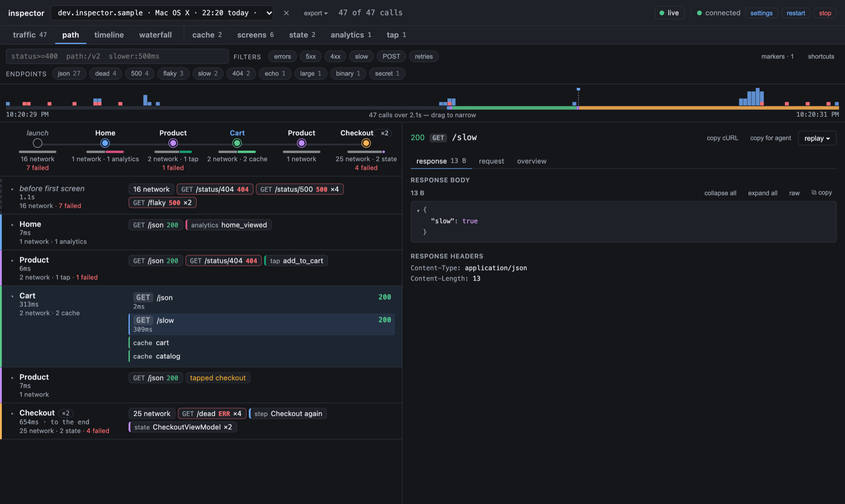Open the export dropdown menu
The width and height of the screenshot is (845, 504).
[x=316, y=13]
